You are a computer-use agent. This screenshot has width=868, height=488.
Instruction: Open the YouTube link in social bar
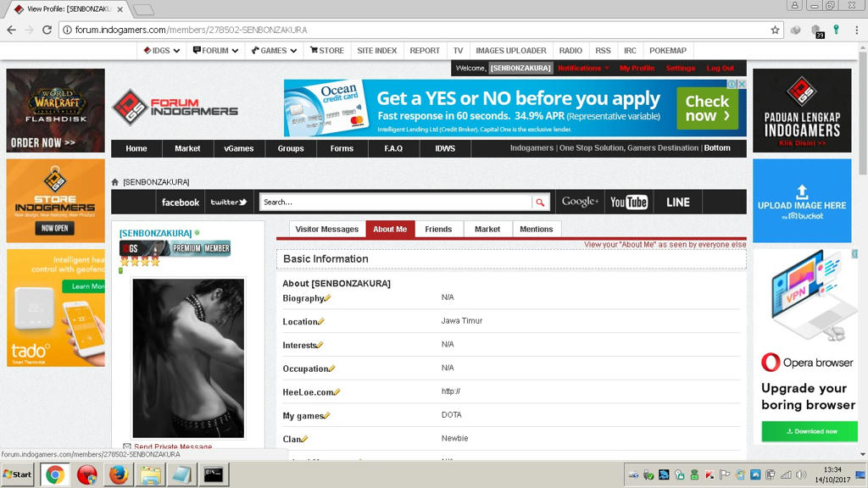click(629, 202)
